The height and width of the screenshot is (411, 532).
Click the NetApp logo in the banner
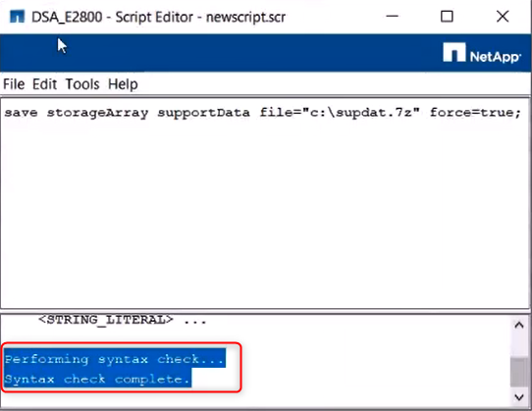[x=481, y=53]
